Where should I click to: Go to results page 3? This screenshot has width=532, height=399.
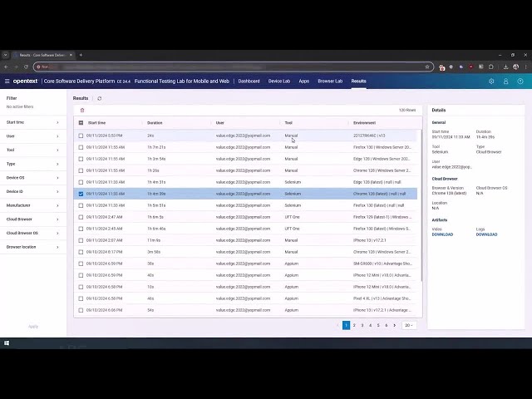tap(362, 325)
